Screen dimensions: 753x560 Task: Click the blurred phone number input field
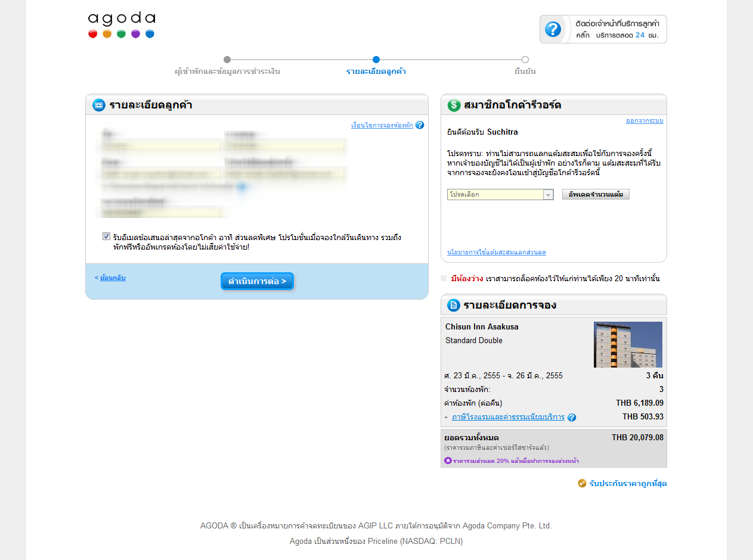click(161, 211)
